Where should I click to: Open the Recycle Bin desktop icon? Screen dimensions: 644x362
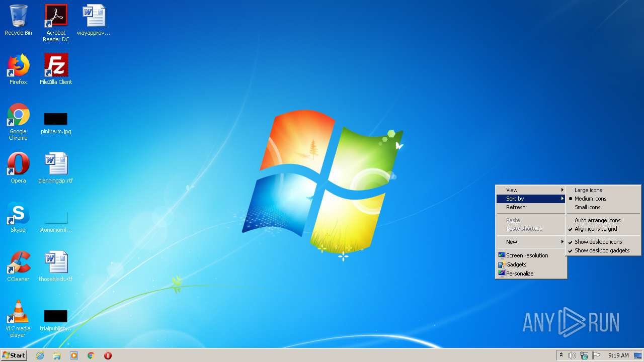click(18, 20)
